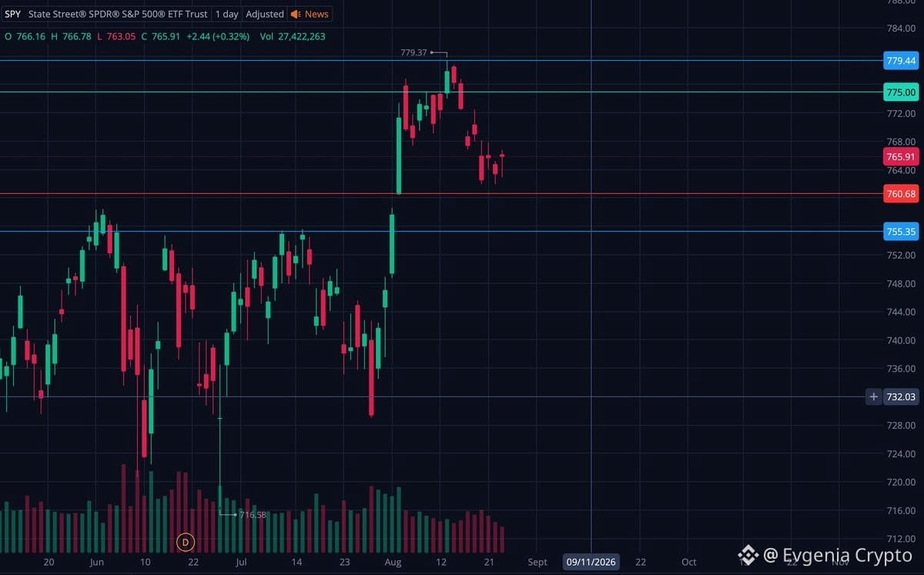Click the plus icon beside 732.03
Image resolution: width=924 pixels, height=575 pixels.
click(x=873, y=397)
